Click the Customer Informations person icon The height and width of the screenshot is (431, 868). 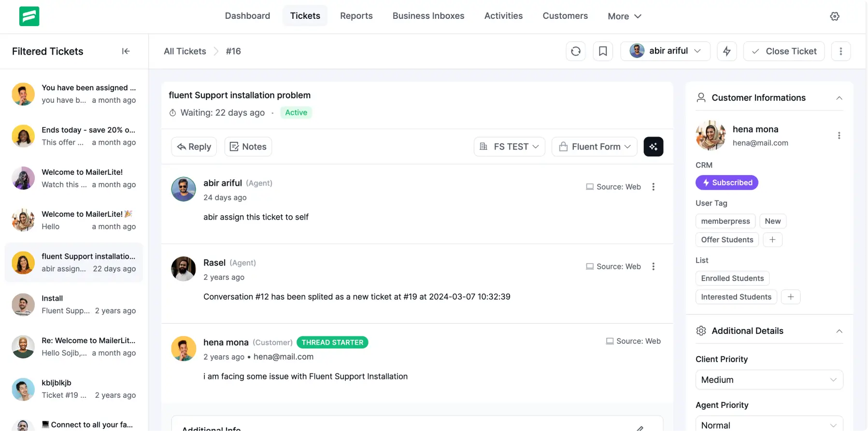pos(701,98)
